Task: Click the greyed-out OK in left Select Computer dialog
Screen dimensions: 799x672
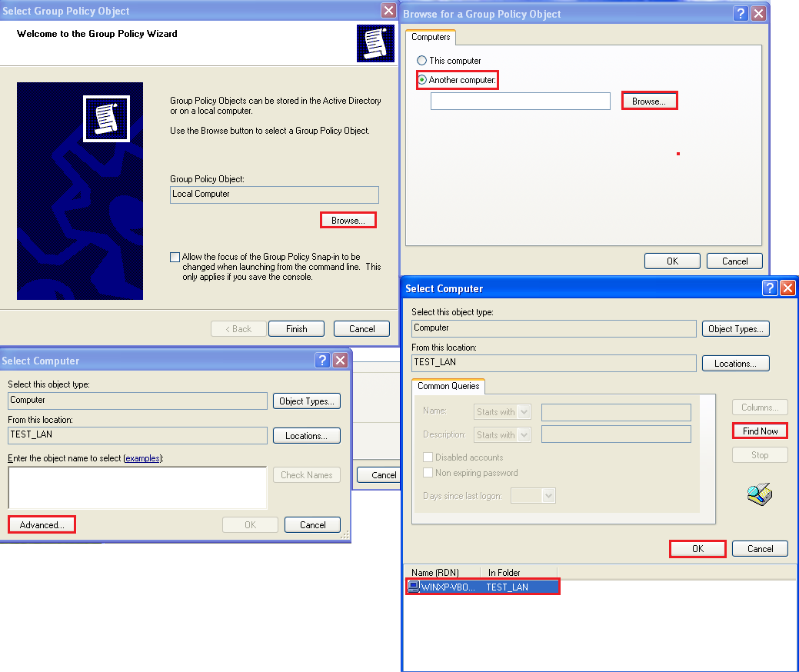Action: pos(250,525)
